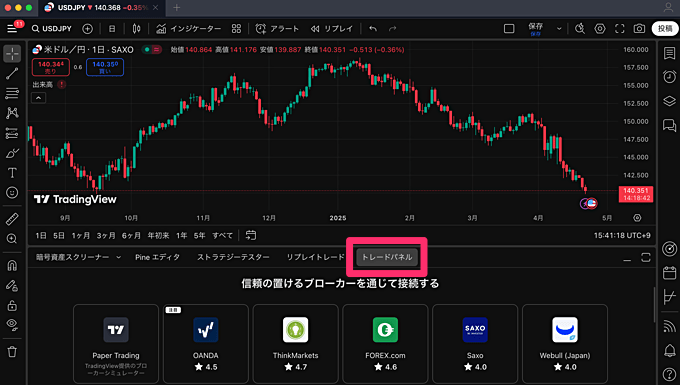Create an alert with アラート button
Viewport: 680px width, 385px height.
coord(278,29)
